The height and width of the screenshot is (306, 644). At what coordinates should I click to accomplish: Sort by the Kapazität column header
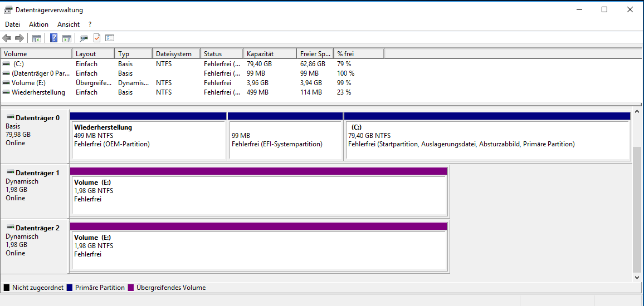click(x=270, y=54)
